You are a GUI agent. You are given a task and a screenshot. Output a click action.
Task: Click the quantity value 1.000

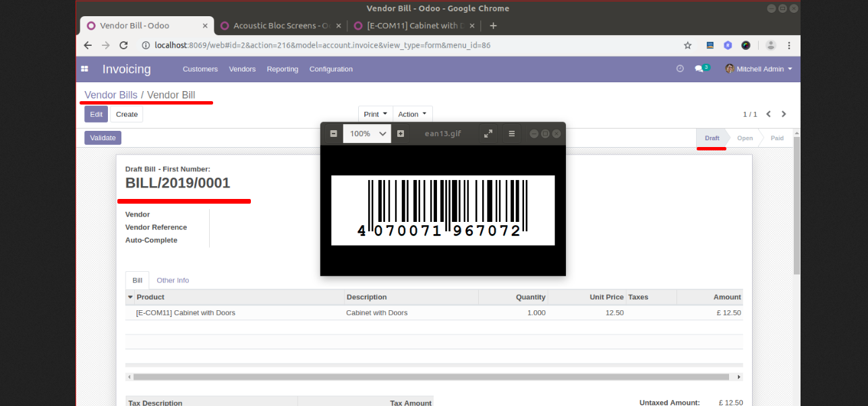pos(536,313)
